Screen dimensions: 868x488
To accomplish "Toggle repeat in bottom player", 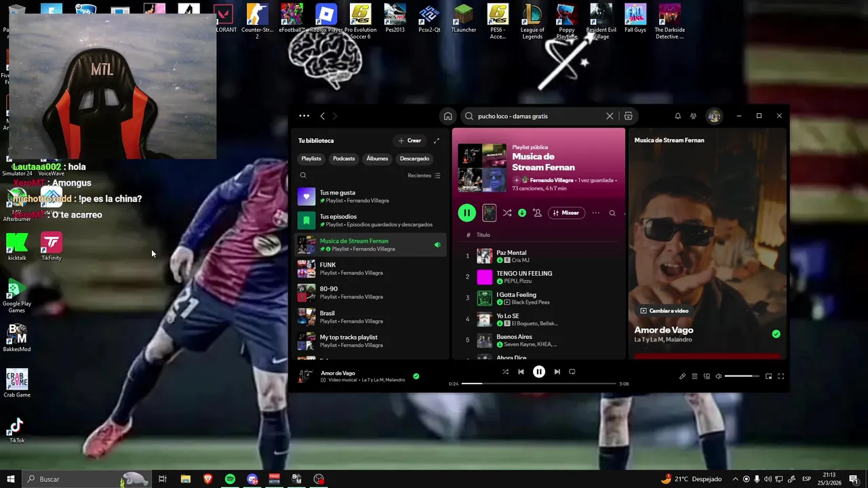I will click(x=572, y=371).
